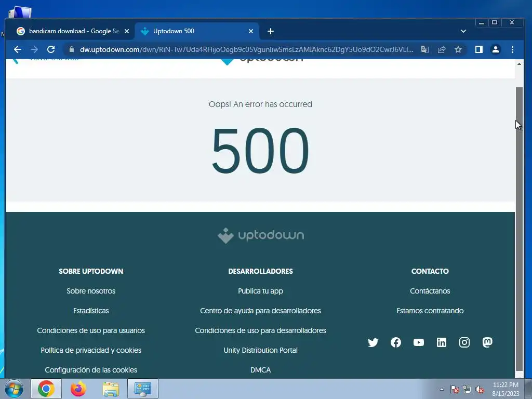Viewport: 532px width, 399px height.
Task: Open Uptodown YouTube channel
Action: point(419,343)
